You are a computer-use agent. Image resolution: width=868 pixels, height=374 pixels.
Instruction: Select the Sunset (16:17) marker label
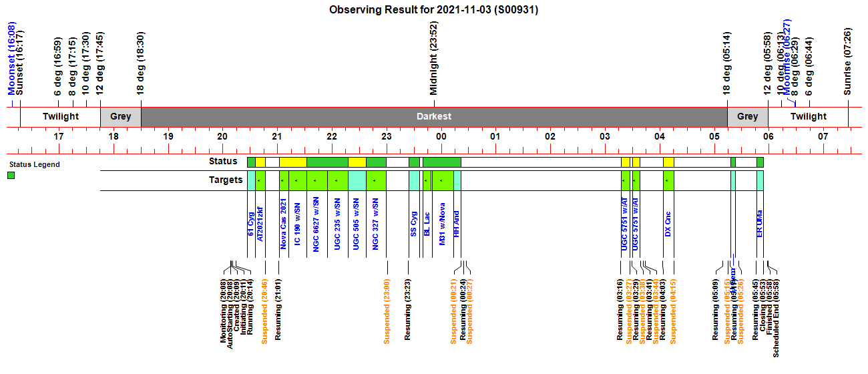(x=20, y=63)
